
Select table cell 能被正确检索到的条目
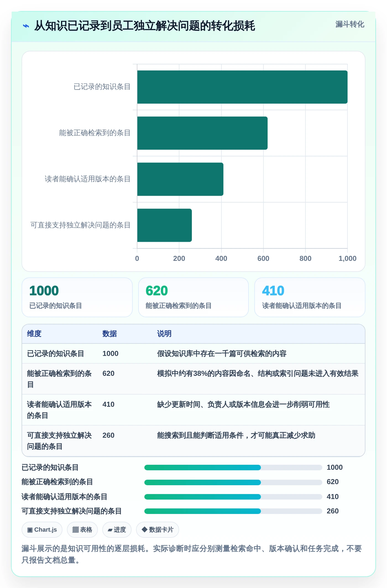tap(59, 379)
